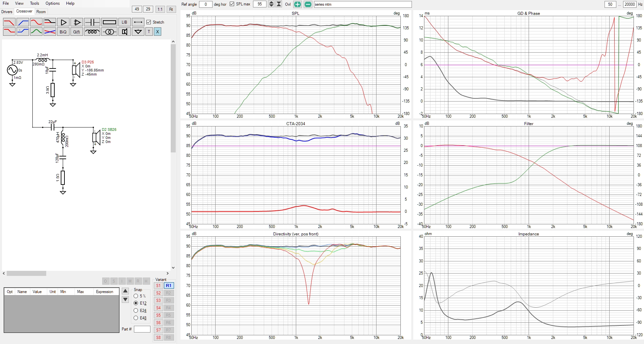Select the E48 snap option
Image resolution: width=644 pixels, height=344 pixels.
(136, 318)
